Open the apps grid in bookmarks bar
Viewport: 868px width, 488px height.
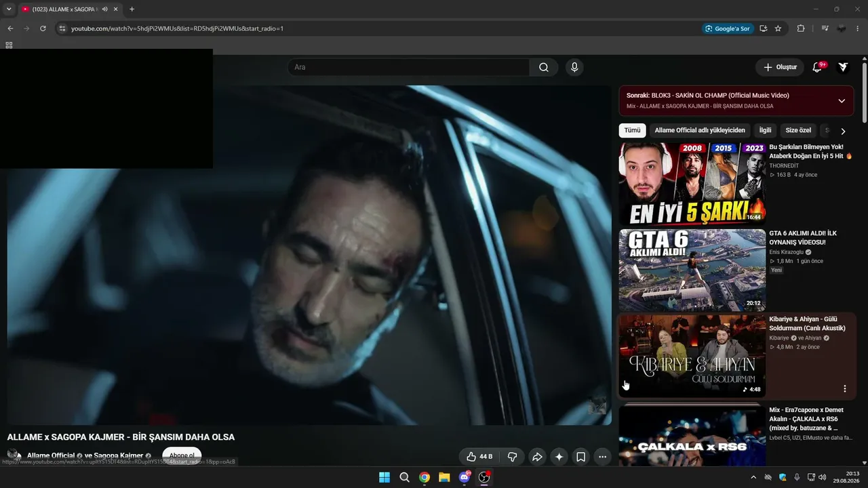click(x=9, y=45)
